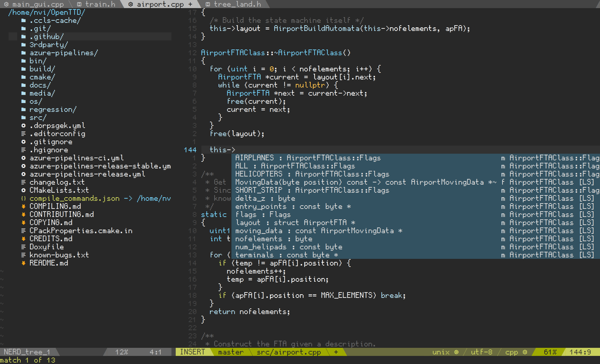
Task: Click the folder icon beside .git/
Action: pos(23,29)
